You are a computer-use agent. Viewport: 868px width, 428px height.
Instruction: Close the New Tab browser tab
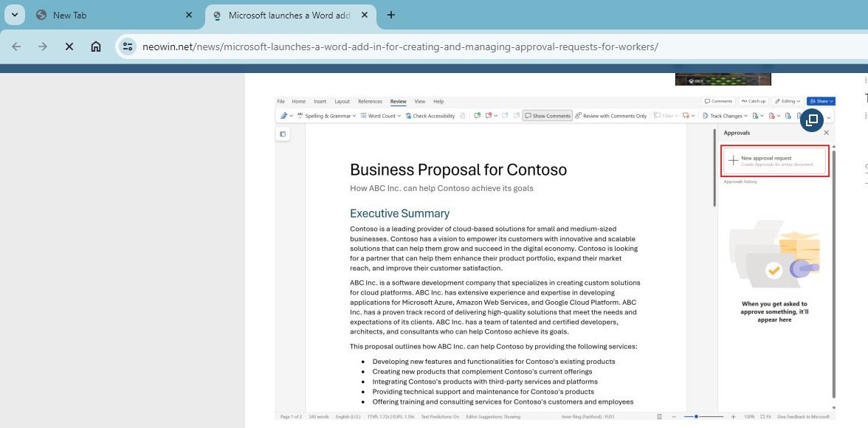189,15
